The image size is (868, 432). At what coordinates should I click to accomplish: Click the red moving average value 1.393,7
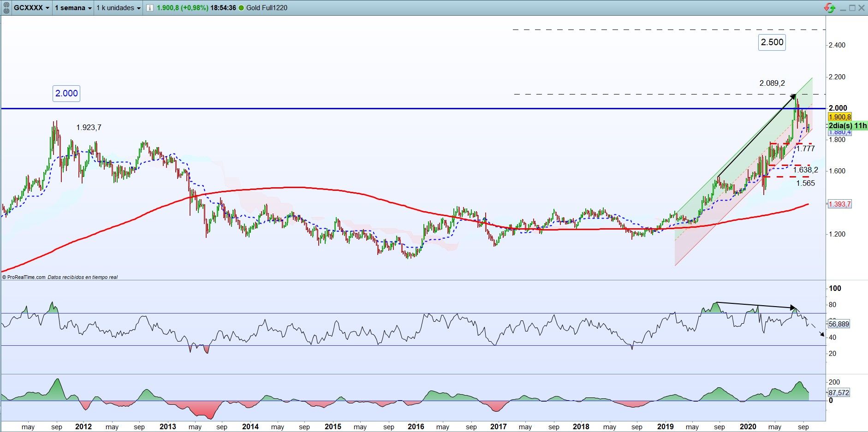pos(839,204)
